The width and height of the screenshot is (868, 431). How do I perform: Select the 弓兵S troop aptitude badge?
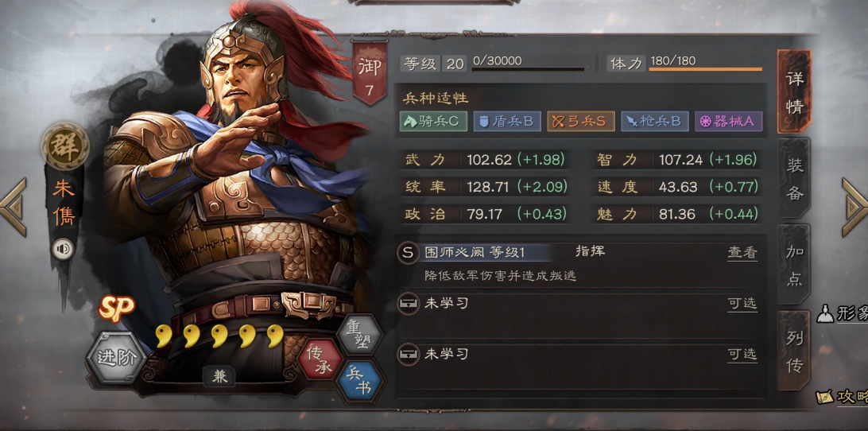pos(581,122)
